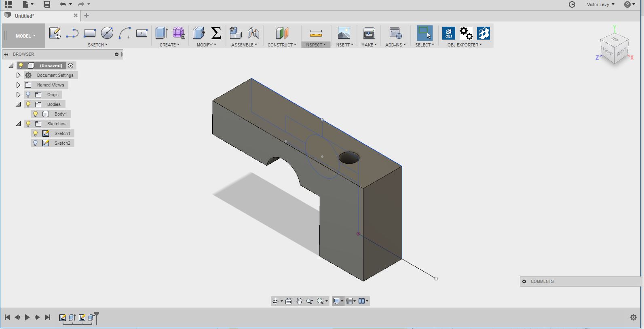The height and width of the screenshot is (329, 644).
Task: Collapse the BROWSER panel arrows
Action: tap(6, 54)
